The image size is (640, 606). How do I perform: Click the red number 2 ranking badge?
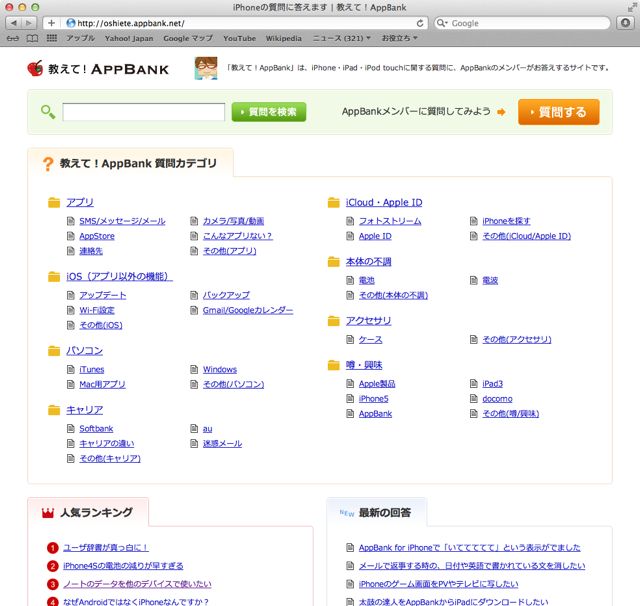point(53,566)
